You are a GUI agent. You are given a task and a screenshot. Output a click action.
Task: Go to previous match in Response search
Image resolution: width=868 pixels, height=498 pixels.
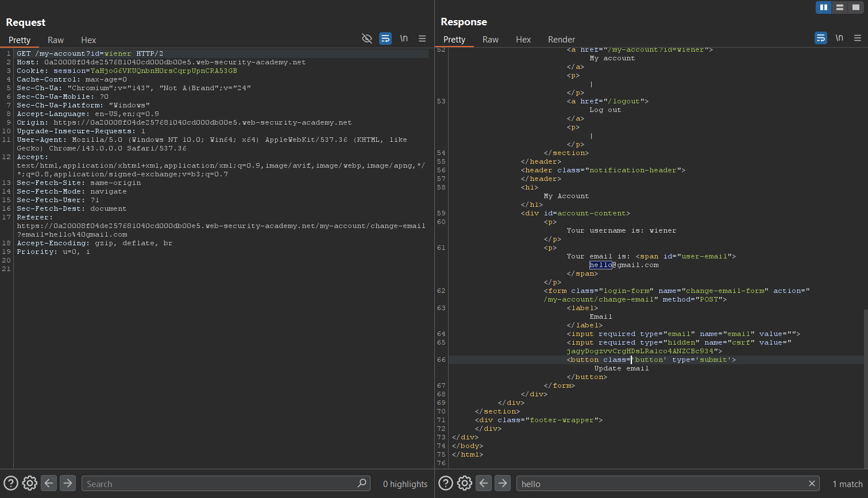tap(484, 483)
